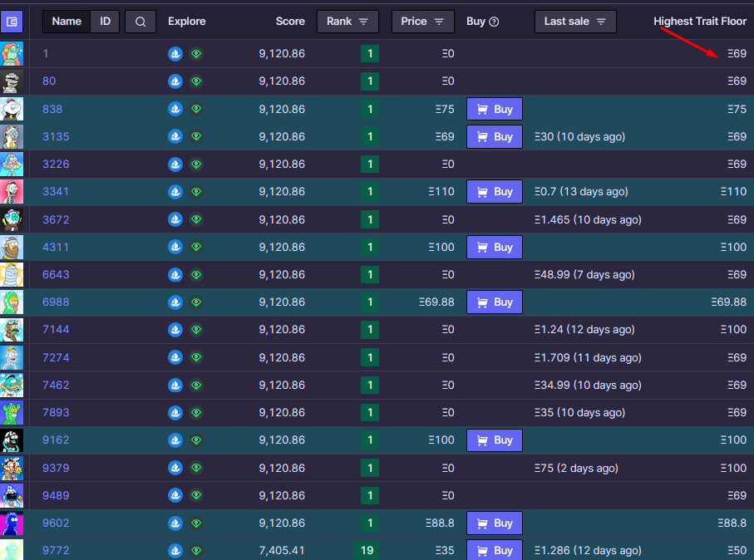This screenshot has height=560, width=754.
Task: Click green eye icon for ID 9379
Action: click(196, 468)
